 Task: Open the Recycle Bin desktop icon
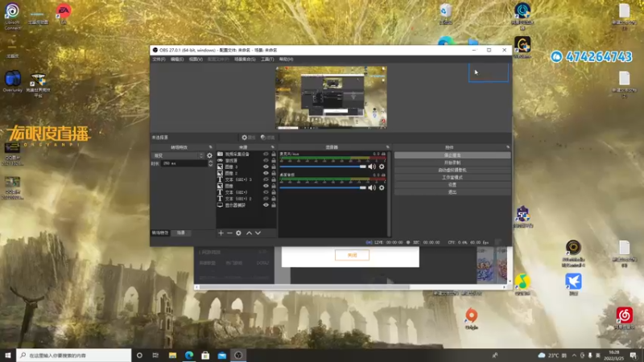click(x=446, y=13)
